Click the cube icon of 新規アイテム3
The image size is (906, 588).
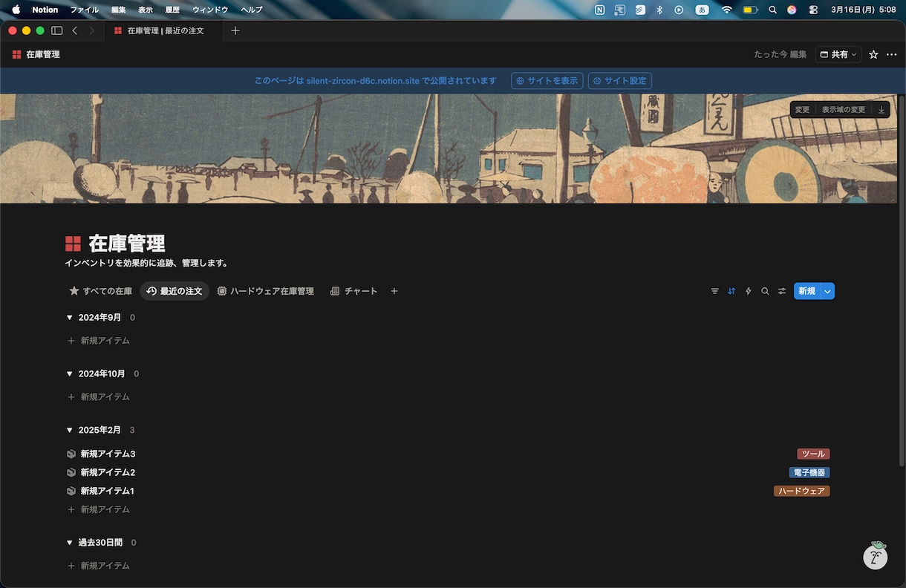click(71, 454)
